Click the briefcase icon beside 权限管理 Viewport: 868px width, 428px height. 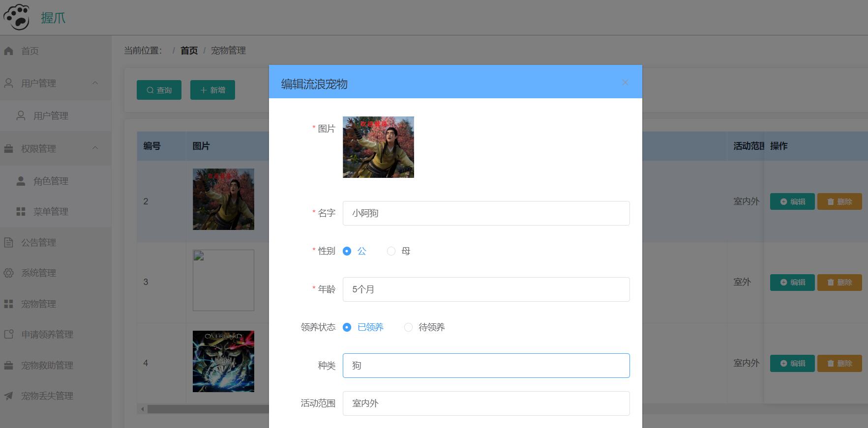[8, 148]
